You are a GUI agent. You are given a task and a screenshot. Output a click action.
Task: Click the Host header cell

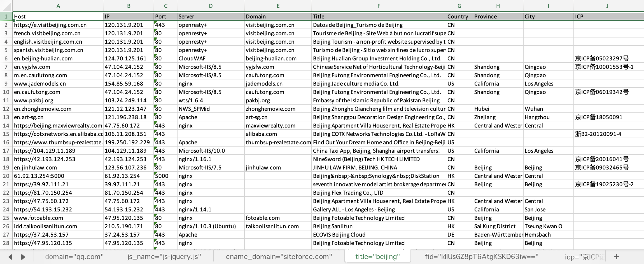58,16
